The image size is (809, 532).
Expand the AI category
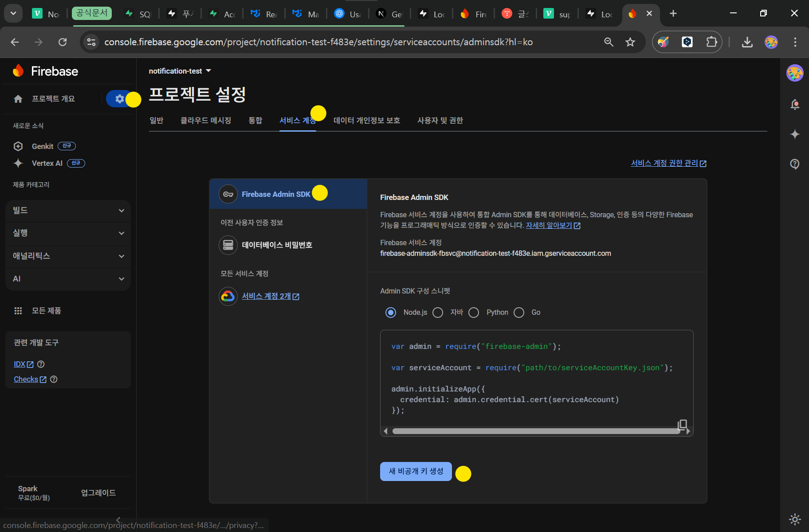(68, 279)
